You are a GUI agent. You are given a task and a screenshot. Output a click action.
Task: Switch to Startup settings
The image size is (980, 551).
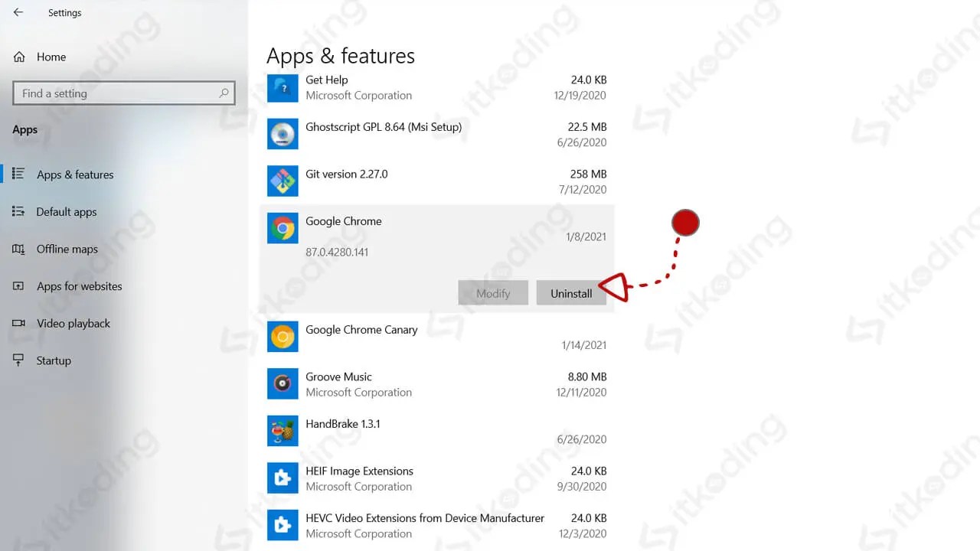click(x=53, y=360)
